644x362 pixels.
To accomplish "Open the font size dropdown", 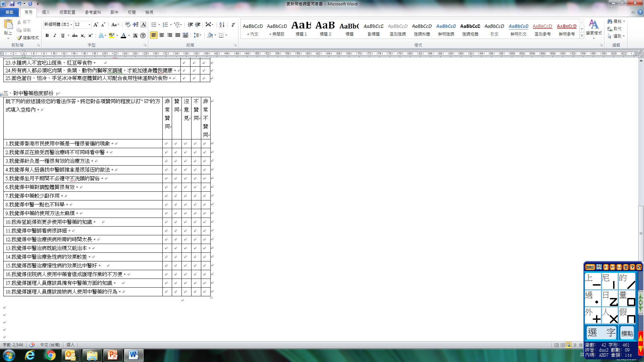I will (89, 25).
